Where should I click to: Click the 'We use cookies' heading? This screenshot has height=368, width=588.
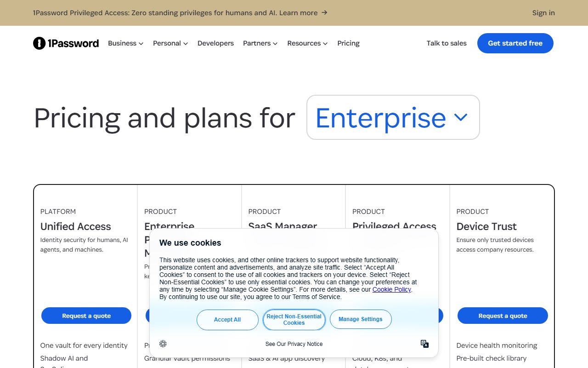tap(190, 243)
